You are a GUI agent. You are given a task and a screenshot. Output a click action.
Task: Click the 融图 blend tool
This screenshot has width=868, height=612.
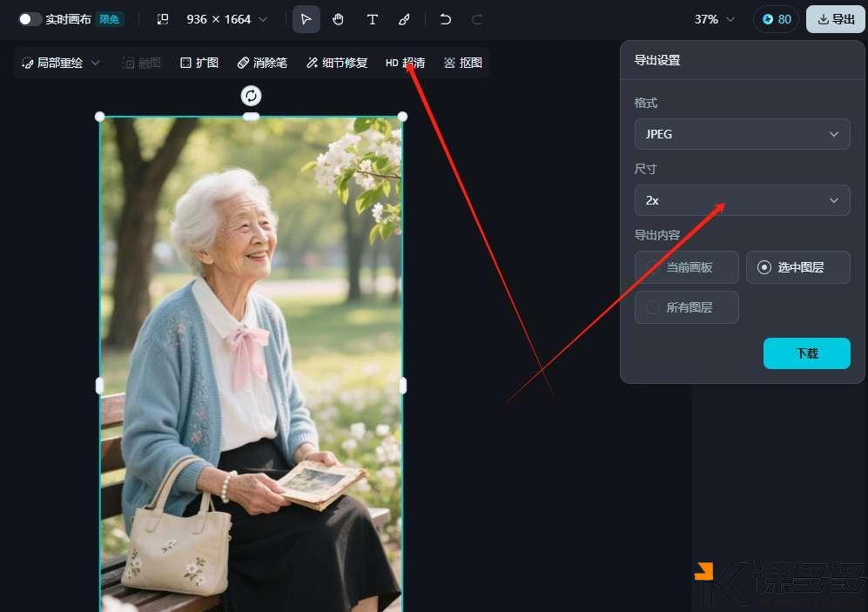(142, 63)
